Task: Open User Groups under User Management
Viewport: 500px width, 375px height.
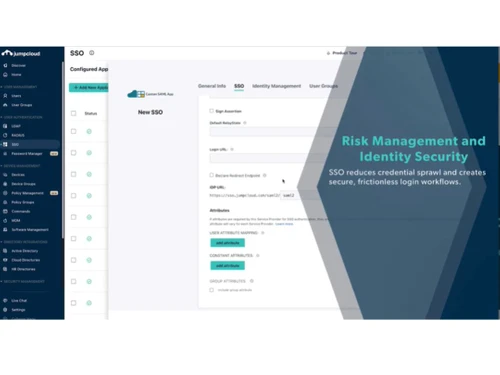Action: 22,105
